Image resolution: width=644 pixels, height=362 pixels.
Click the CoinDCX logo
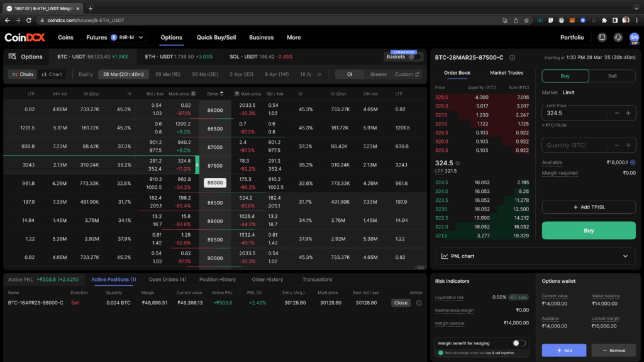(25, 37)
